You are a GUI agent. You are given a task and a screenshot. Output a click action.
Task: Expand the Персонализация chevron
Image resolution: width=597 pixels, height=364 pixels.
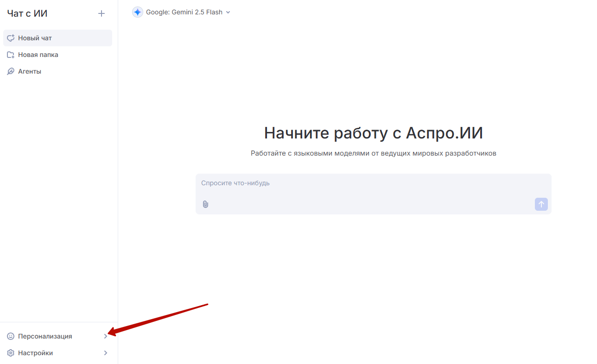(106, 336)
